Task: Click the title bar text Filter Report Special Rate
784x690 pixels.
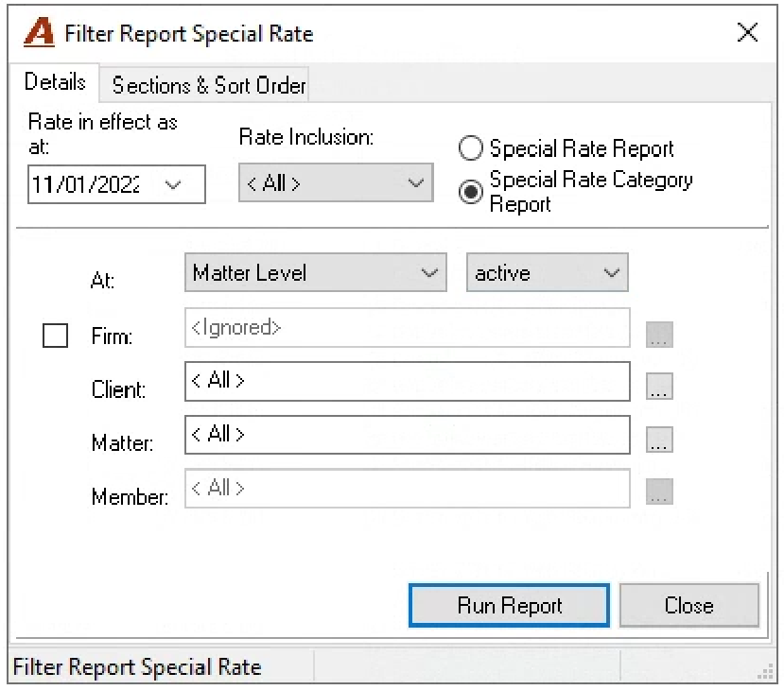Action: pos(189,34)
